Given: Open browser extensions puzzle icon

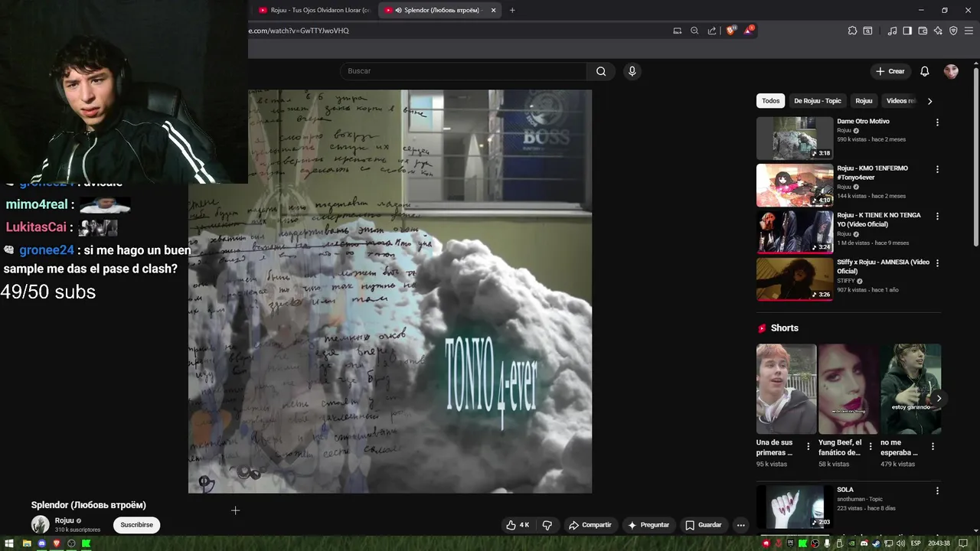Looking at the screenshot, I should click(x=852, y=31).
